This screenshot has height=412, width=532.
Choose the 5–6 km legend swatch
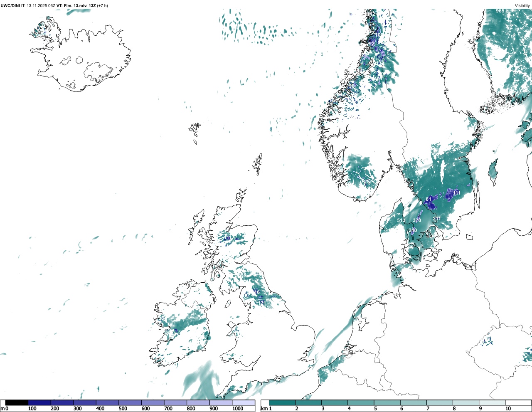click(387, 403)
